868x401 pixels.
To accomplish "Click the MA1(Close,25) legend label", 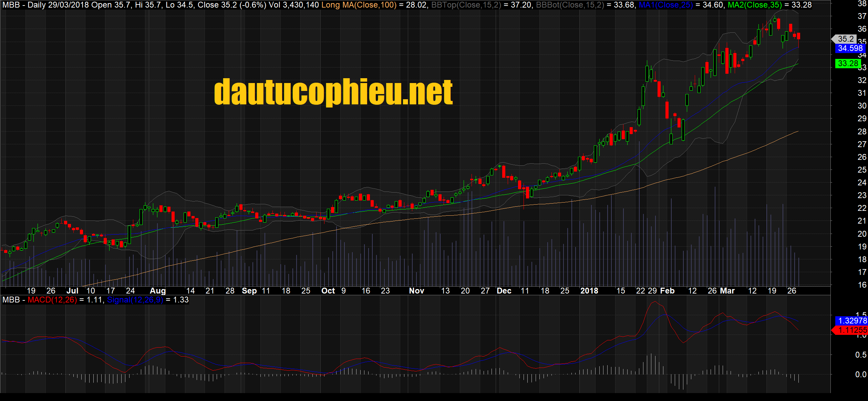I will [666, 5].
